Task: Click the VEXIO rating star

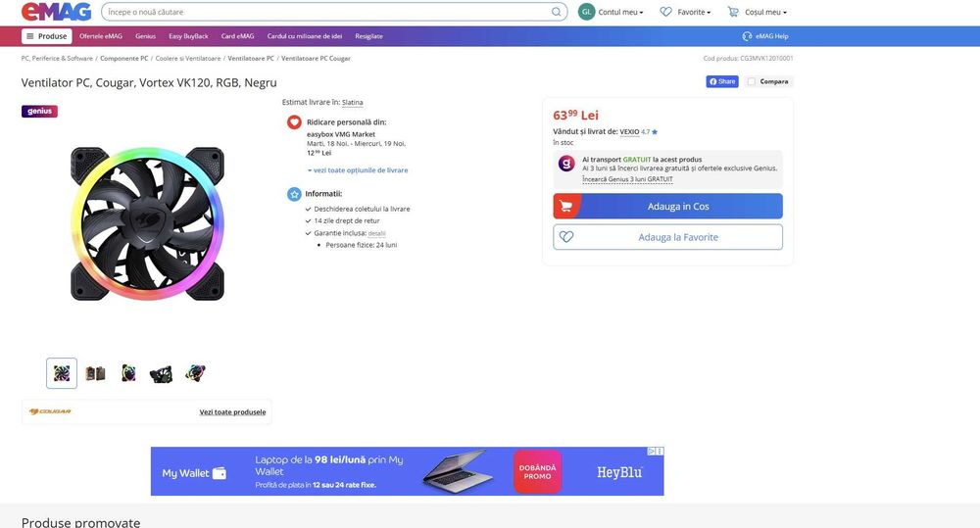Action: 655,132
